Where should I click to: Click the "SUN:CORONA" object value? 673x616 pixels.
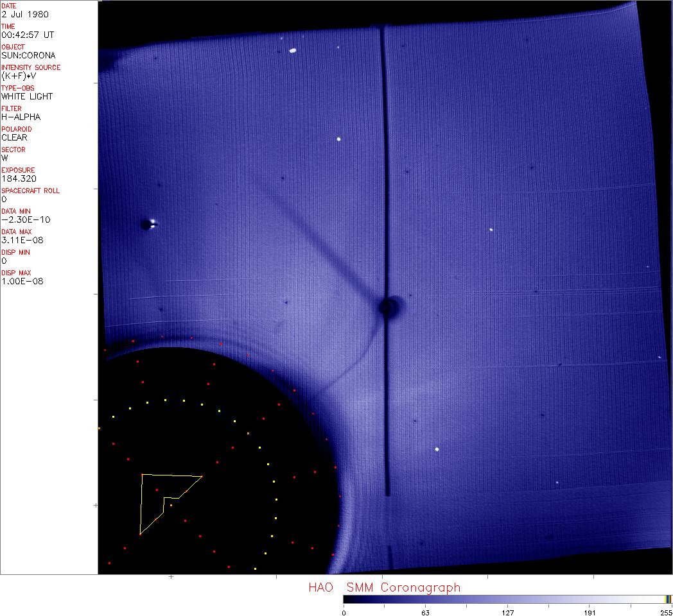(x=28, y=55)
